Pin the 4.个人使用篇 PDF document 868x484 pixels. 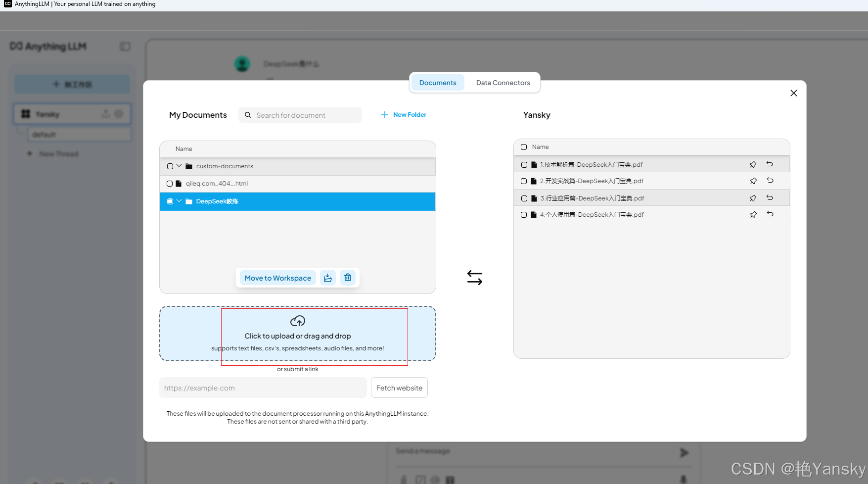(753, 214)
